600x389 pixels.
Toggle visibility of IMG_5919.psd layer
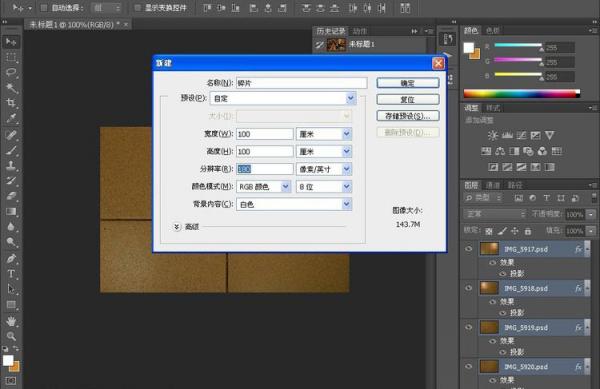point(469,327)
